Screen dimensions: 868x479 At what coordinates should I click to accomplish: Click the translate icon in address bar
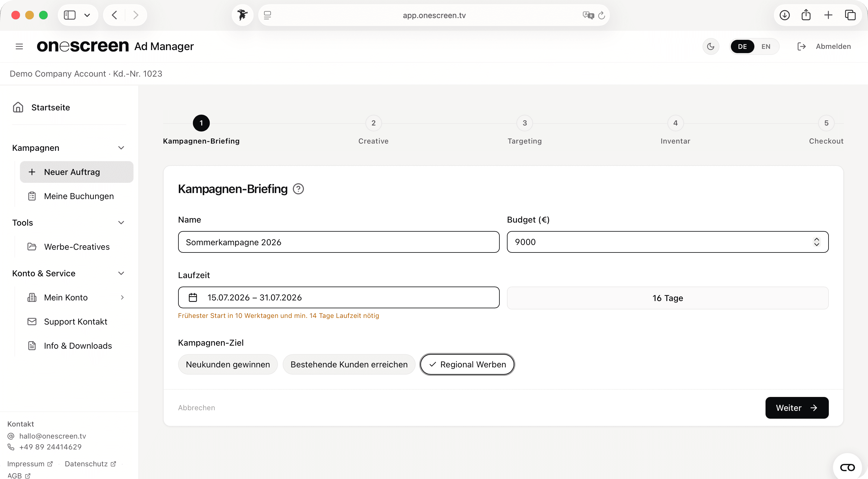point(588,15)
